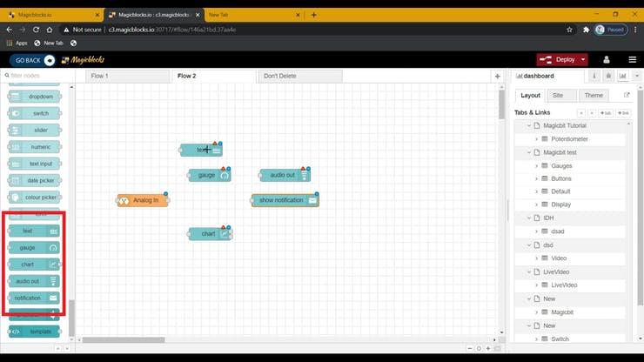Open the Deploy dropdown arrow
644x362 pixels.
click(x=582, y=59)
